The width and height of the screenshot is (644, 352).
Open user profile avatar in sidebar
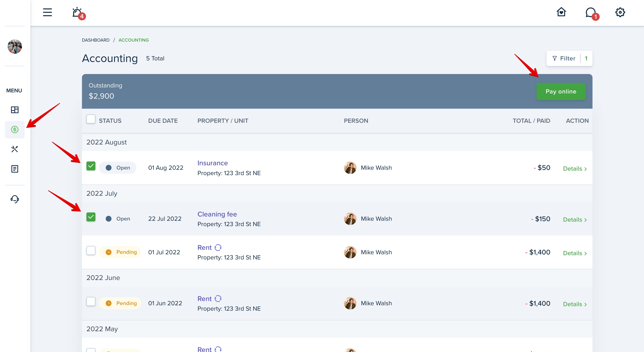coord(15,47)
